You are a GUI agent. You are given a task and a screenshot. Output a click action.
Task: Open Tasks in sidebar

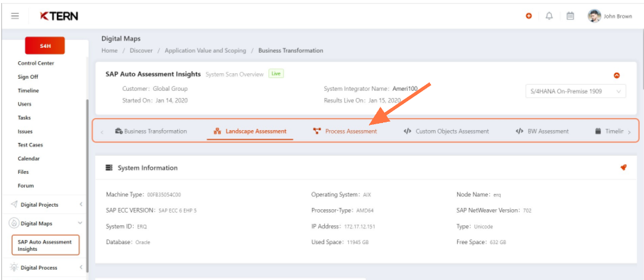(x=24, y=118)
